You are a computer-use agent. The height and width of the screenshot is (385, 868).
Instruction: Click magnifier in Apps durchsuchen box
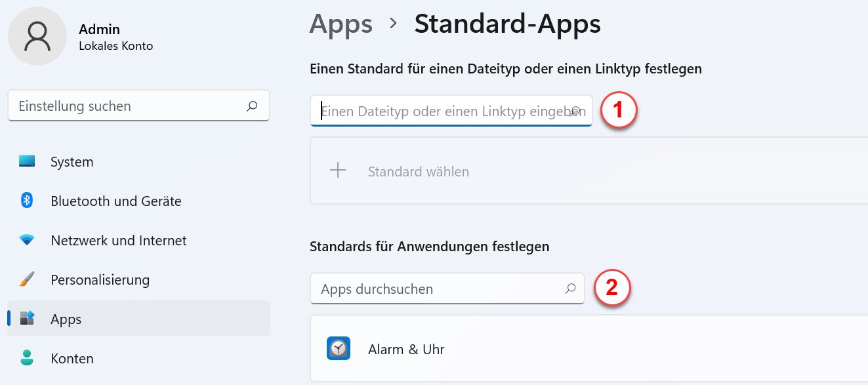pos(571,289)
